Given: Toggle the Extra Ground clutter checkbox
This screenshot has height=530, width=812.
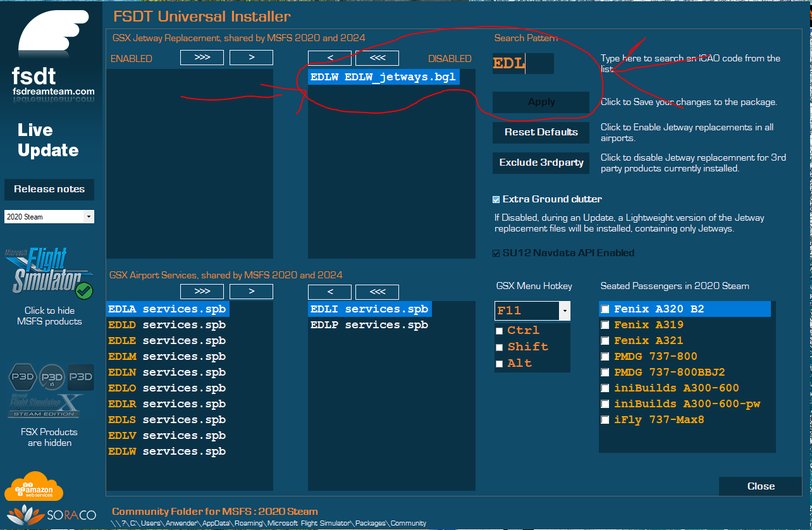Looking at the screenshot, I should (x=496, y=199).
